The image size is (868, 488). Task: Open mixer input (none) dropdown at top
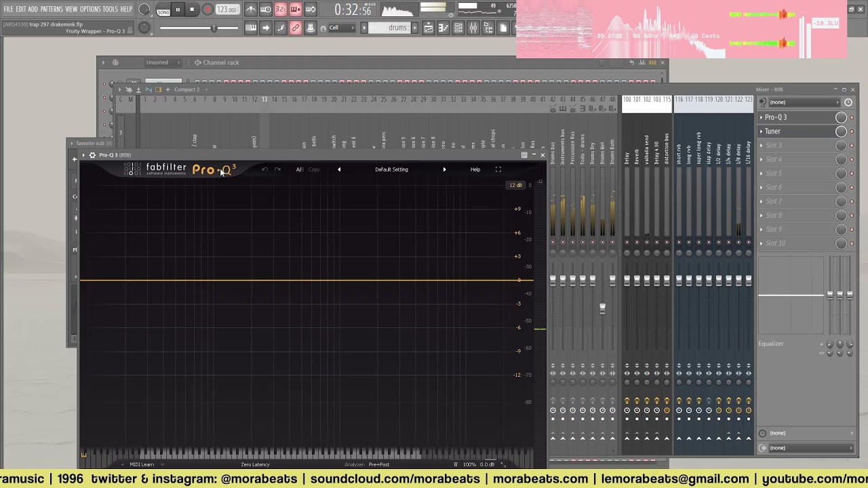click(804, 102)
